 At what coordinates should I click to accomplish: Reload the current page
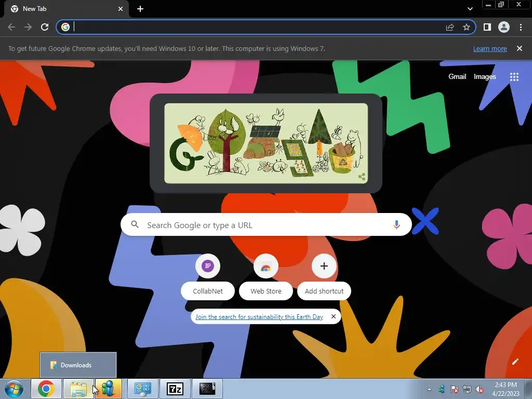pyautogui.click(x=45, y=27)
